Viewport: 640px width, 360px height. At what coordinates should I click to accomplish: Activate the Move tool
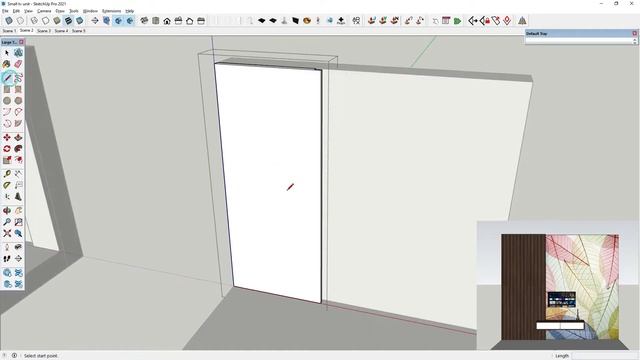7,138
